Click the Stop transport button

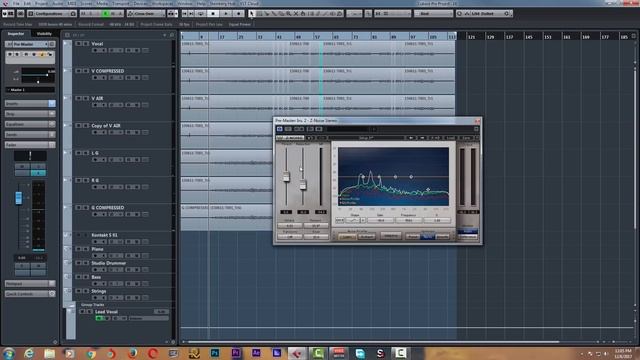tap(213, 13)
